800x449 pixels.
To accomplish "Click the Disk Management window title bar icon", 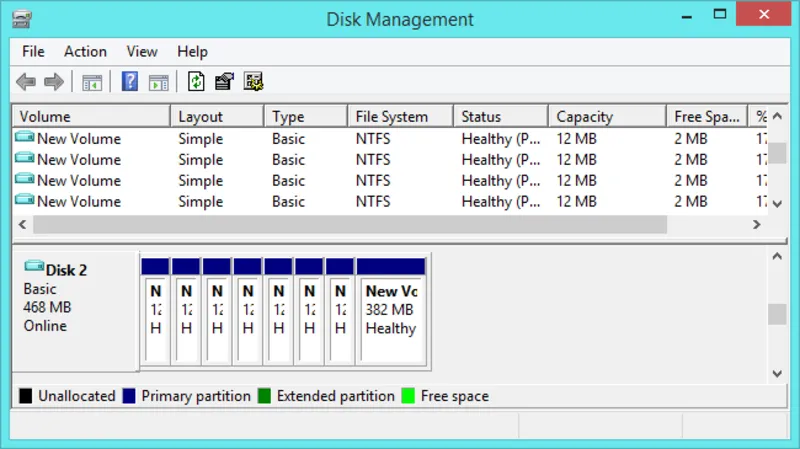I will pyautogui.click(x=23, y=19).
